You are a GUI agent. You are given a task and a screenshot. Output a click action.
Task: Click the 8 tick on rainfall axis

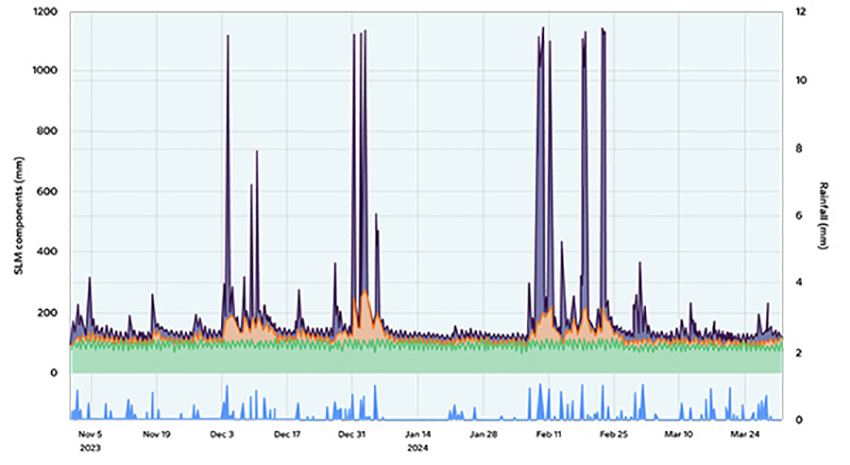(x=798, y=148)
